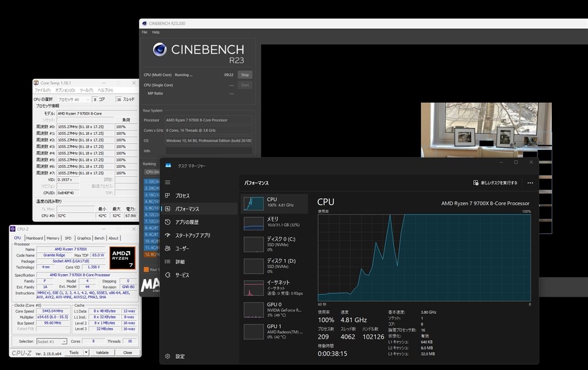Switch to Mainboard tab in CPU-Z

click(34, 238)
